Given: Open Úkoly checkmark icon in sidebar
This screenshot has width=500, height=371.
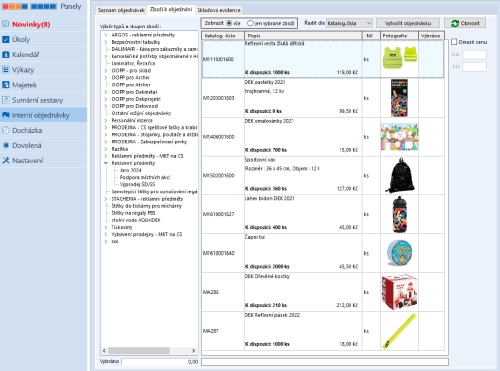Looking at the screenshot, I should coord(6,39).
